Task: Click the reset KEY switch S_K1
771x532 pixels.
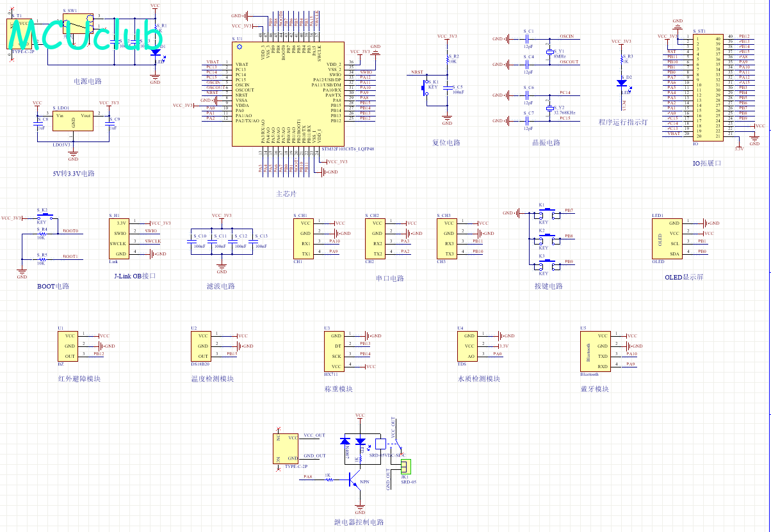Action: tap(426, 89)
